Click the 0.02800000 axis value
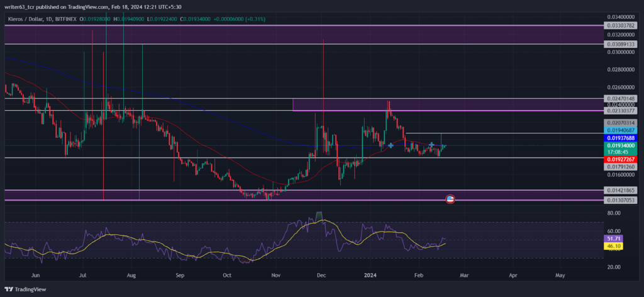Image resolution: width=644 pixels, height=297 pixels. 622,70
